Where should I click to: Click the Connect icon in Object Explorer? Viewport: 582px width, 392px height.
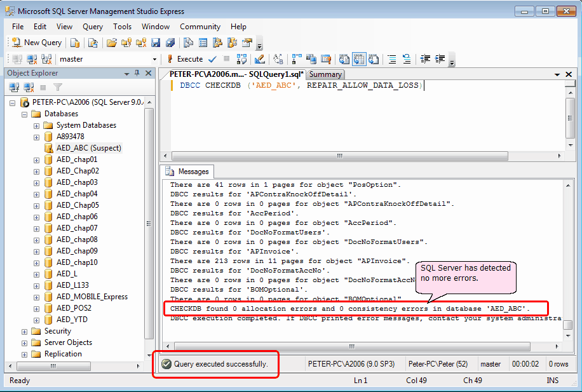click(x=14, y=87)
